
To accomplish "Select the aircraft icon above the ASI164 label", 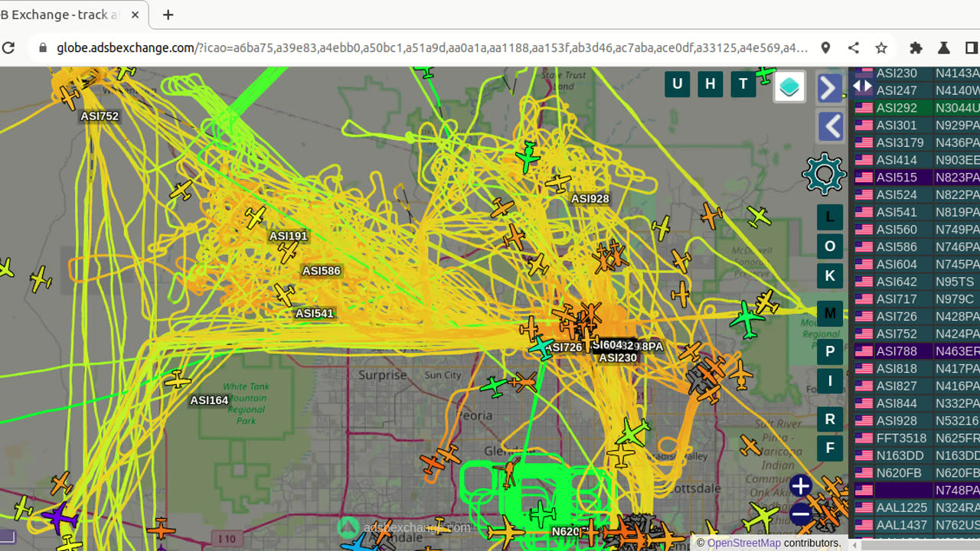I will pos(178,380).
